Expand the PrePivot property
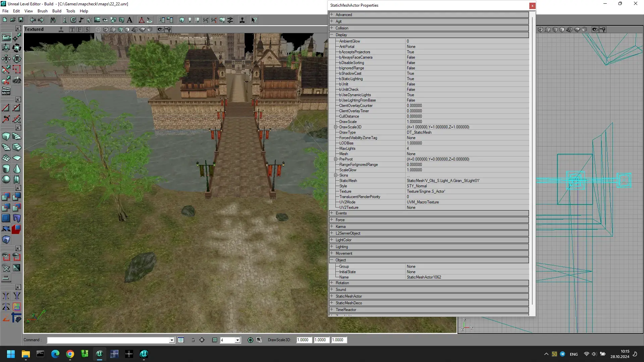 (x=335, y=159)
